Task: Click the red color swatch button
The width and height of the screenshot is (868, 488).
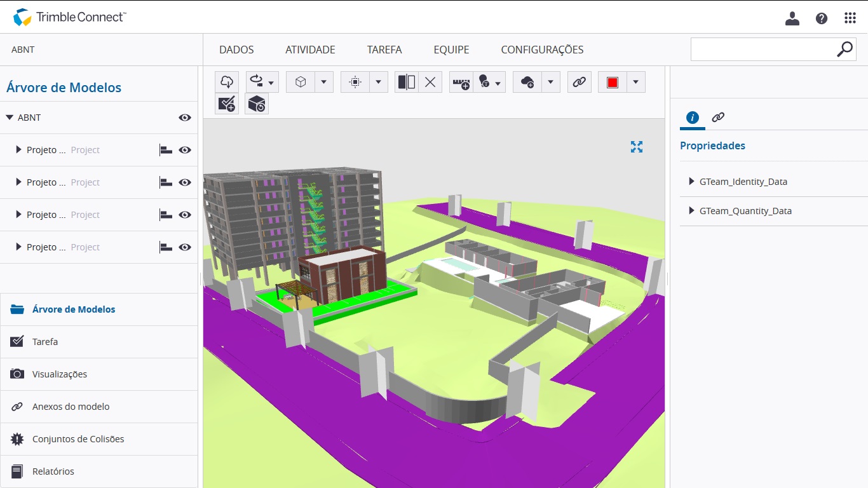Action: point(613,82)
